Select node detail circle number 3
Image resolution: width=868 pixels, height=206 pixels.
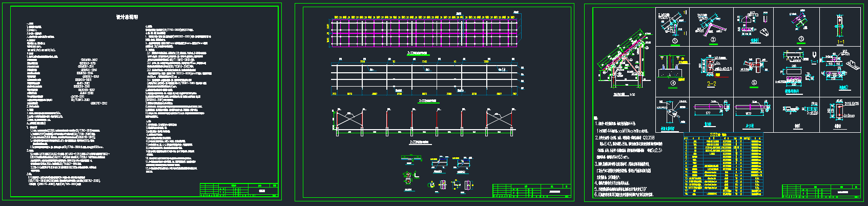(801, 39)
